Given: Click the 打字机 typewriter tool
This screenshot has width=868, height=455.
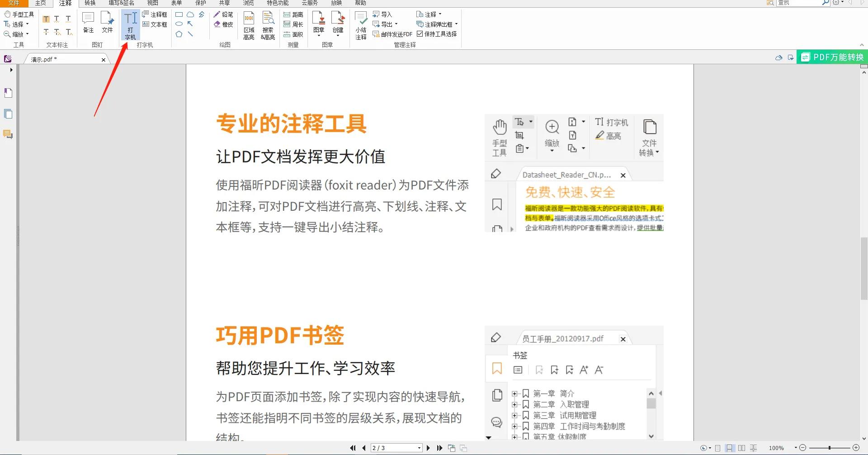Looking at the screenshot, I should 130,26.
